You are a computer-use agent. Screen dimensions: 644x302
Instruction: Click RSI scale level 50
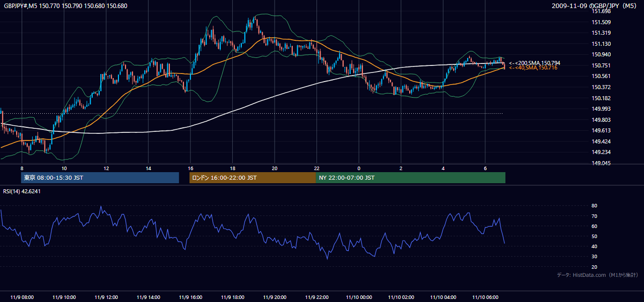594,236
